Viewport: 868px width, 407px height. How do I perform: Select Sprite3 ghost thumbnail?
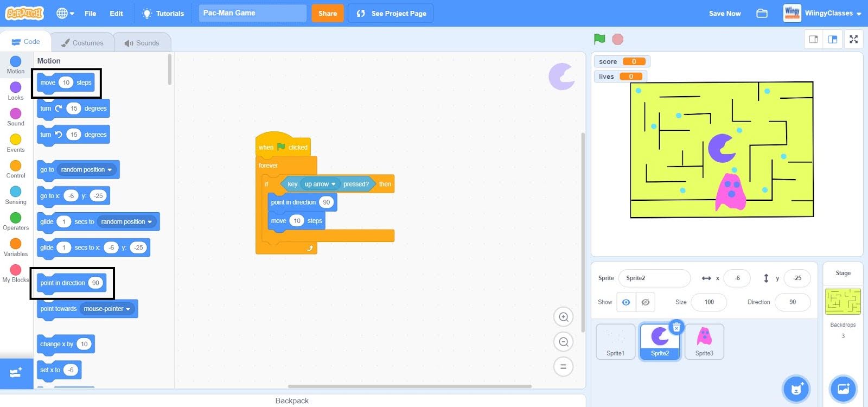tap(704, 341)
